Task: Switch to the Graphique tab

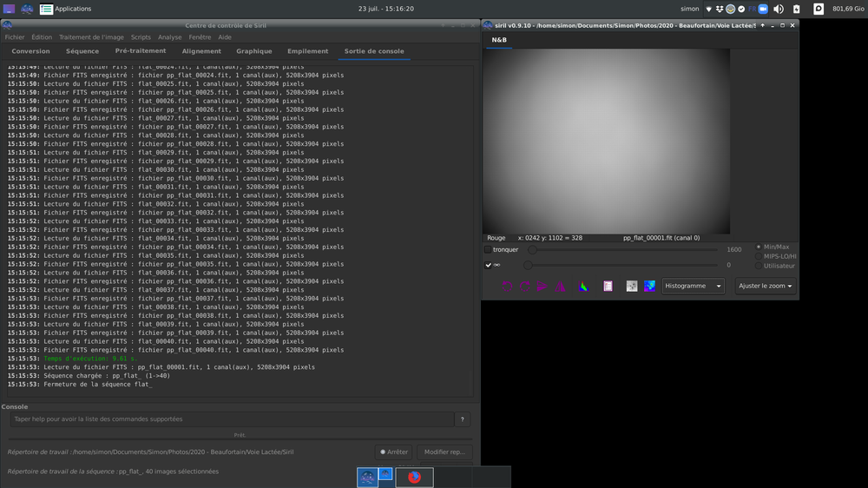Action: tap(254, 51)
